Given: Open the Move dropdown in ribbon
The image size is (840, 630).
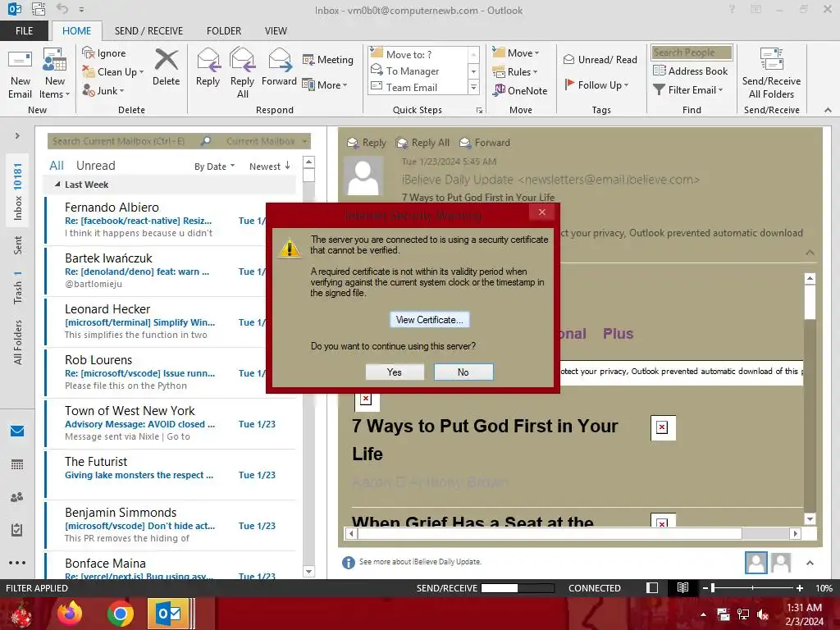Looking at the screenshot, I should click(x=515, y=53).
